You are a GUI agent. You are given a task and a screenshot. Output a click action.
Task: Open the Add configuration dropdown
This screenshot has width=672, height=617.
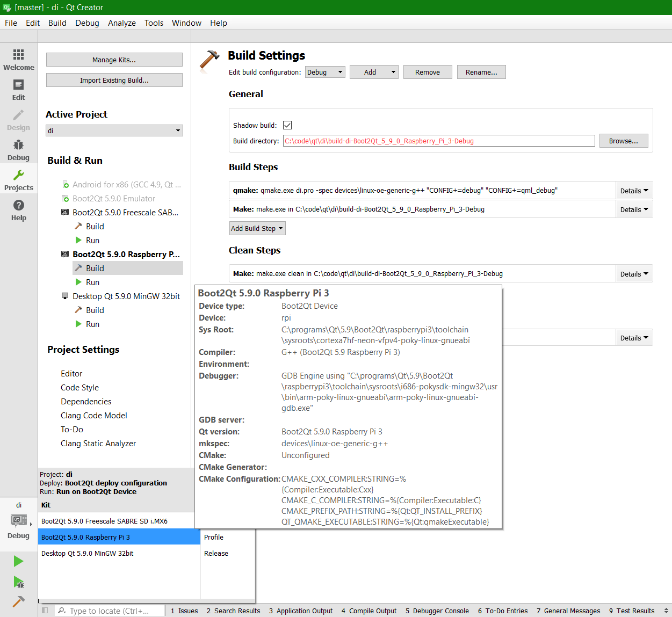[374, 72]
